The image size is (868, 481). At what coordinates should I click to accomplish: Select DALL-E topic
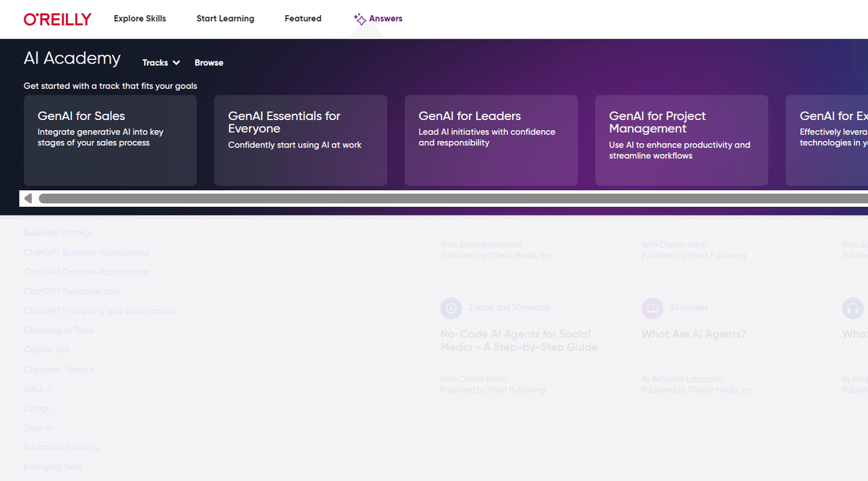pyautogui.click(x=38, y=389)
